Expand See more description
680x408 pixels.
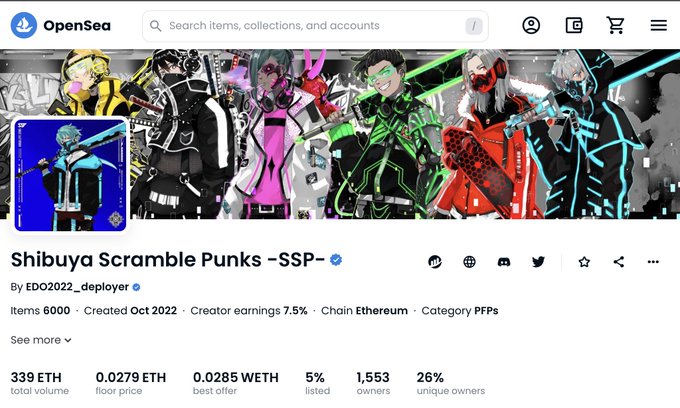click(x=41, y=340)
